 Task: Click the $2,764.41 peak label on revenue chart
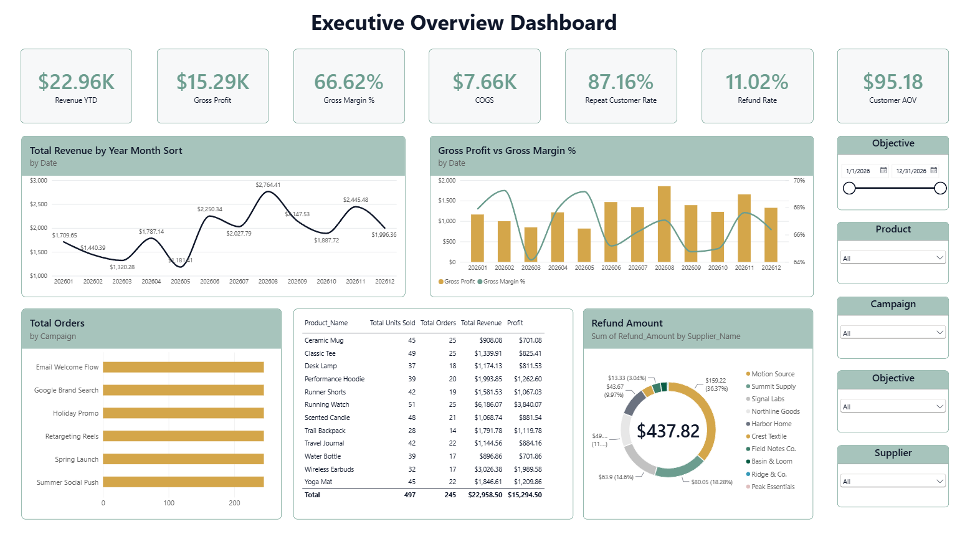(268, 185)
